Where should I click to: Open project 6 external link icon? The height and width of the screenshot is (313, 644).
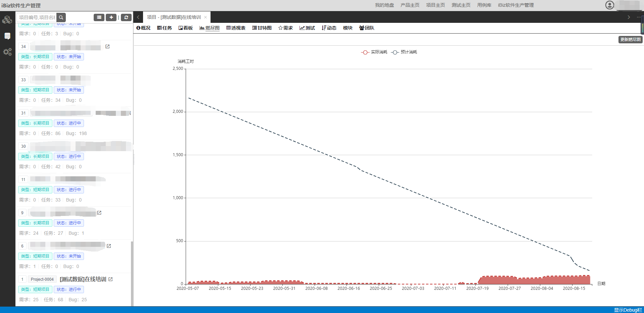point(109,246)
